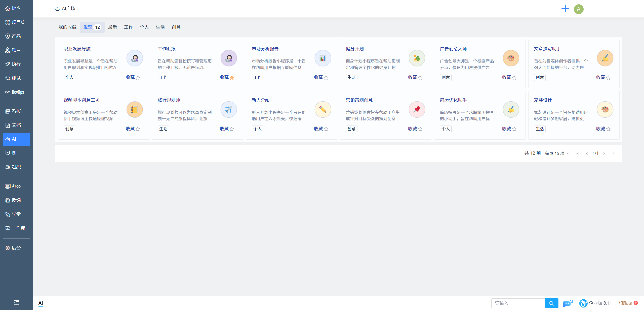Switch to the 我的收藏 tab
Viewport: 644px width, 310px height.
pyautogui.click(x=67, y=27)
